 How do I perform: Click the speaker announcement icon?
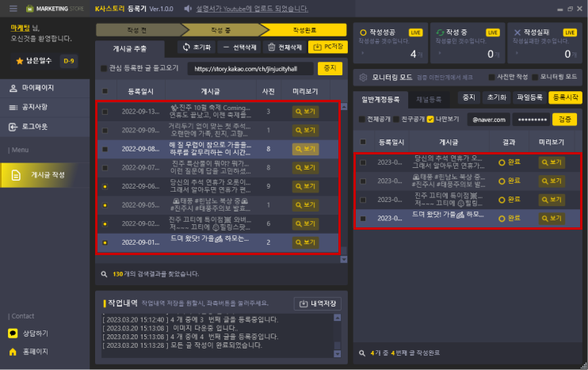tap(188, 9)
